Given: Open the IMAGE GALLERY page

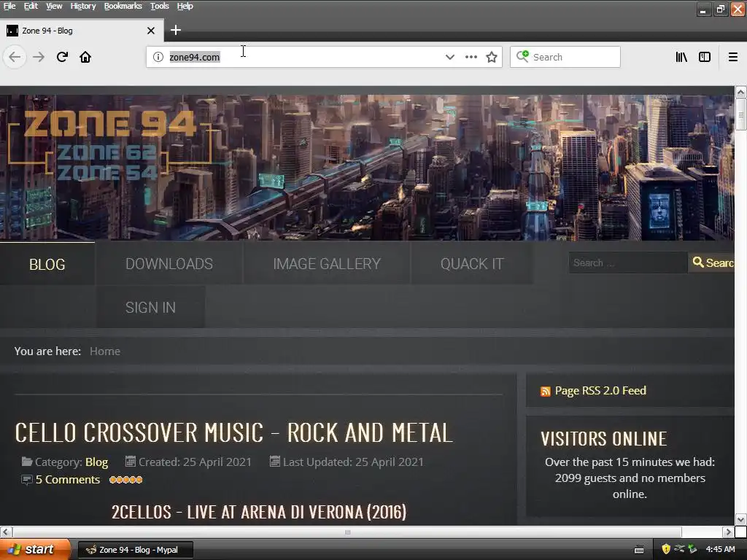Looking at the screenshot, I should click(x=327, y=264).
